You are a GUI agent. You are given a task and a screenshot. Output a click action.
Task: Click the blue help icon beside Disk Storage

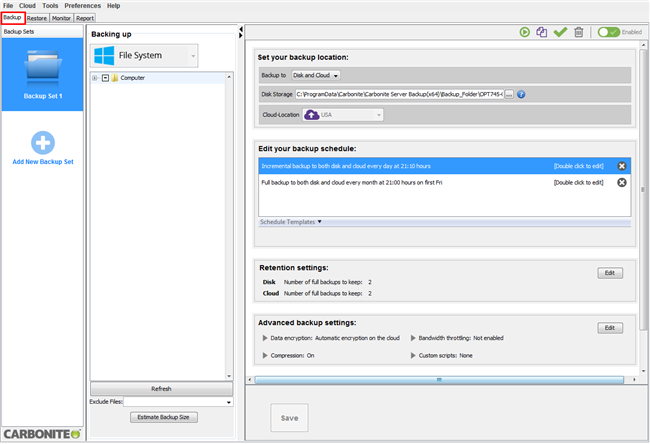click(522, 94)
